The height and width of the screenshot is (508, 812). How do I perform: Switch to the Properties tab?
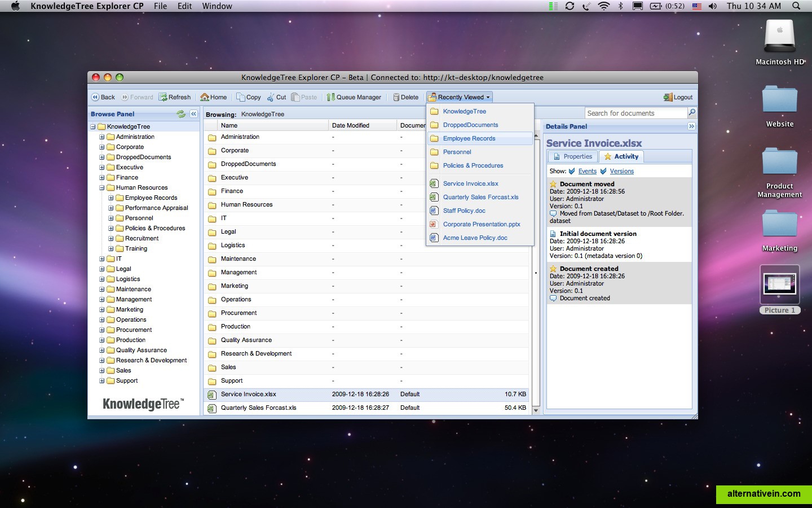(x=573, y=156)
